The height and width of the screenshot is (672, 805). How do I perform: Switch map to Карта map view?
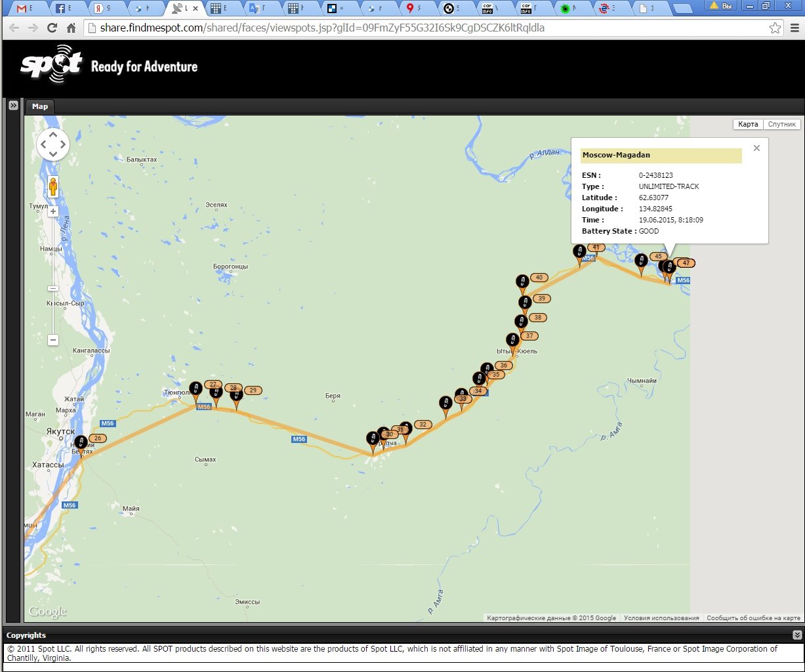748,124
